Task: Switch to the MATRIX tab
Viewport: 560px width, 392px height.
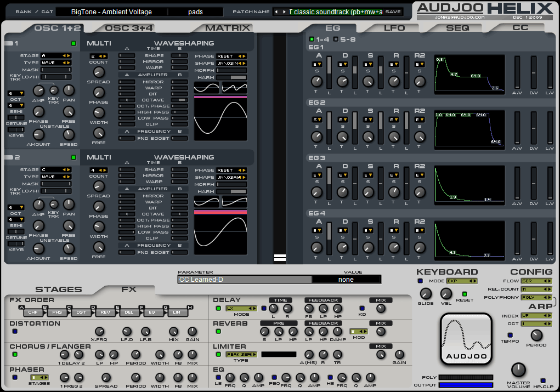Action: pyautogui.click(x=228, y=28)
